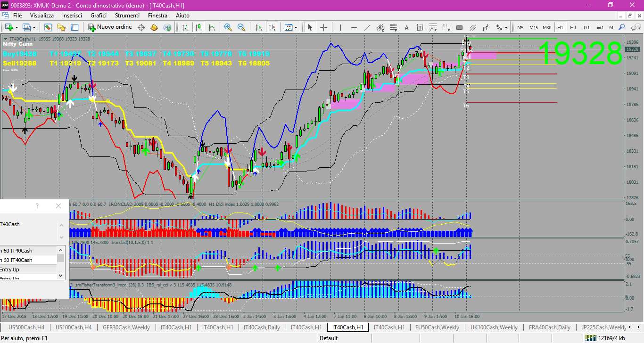This screenshot has height=343, width=644.
Task: Select the Equidistant Channel tool
Action: click(x=380, y=27)
